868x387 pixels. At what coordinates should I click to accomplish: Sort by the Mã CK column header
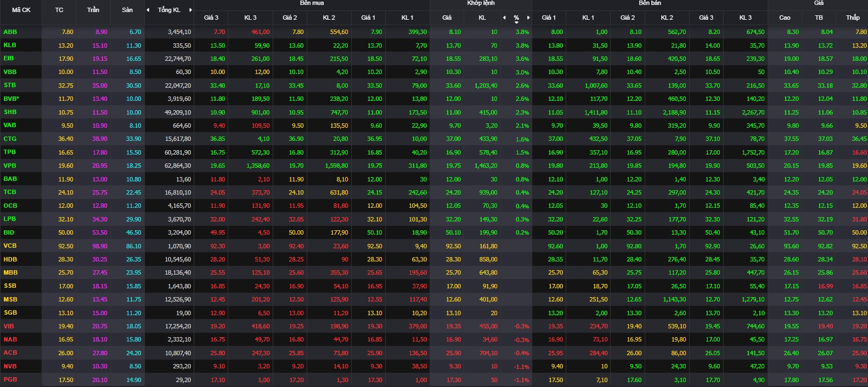(21, 10)
